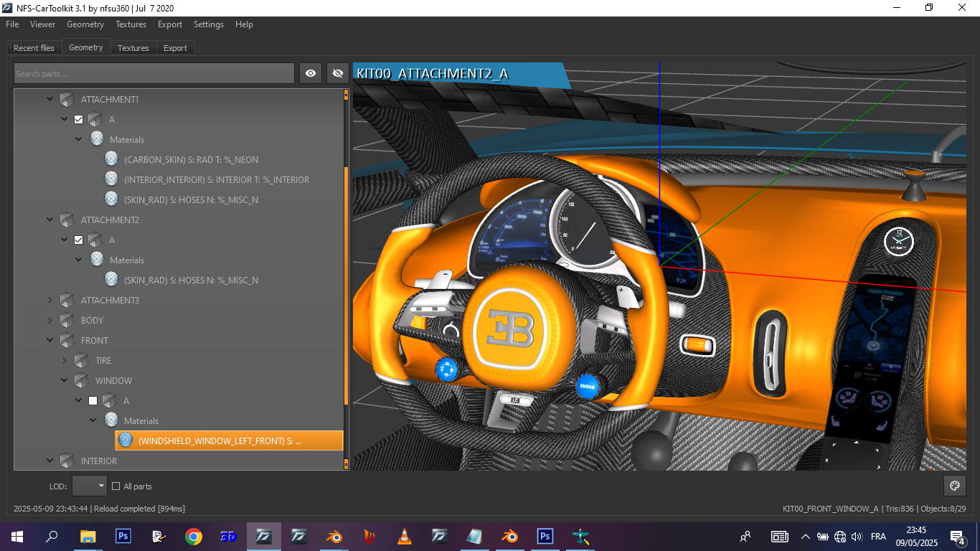Select the (CARBON_SKIN) S: RAD material row

(191, 159)
